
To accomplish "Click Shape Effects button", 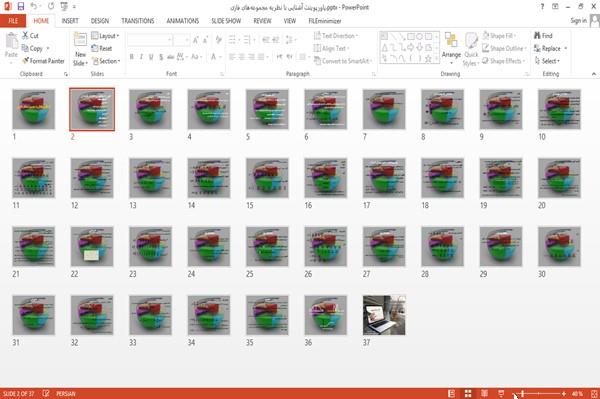I will [x=503, y=61].
